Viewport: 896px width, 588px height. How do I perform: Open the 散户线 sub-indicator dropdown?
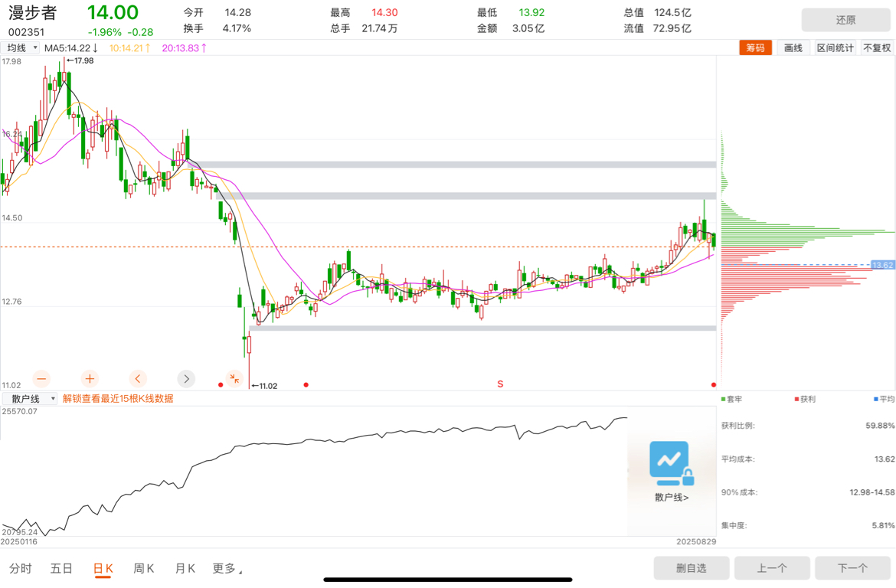[30, 399]
